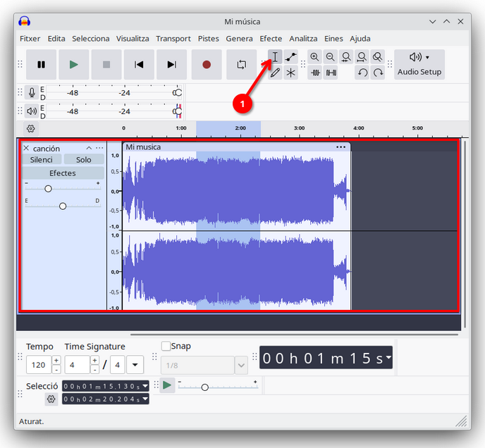Select the Draw pencil tool
Viewport: 485px width, 448px height.
tap(275, 73)
